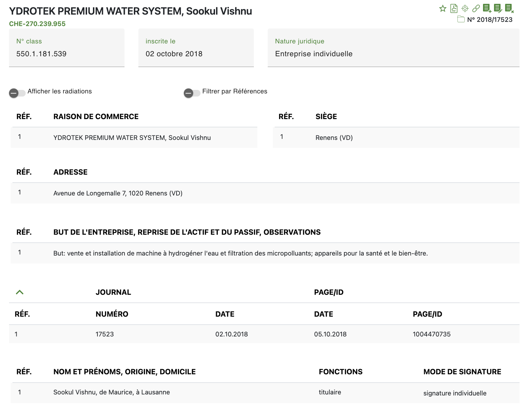Enable Filtrer par Références switch
This screenshot has height=409, width=532.
tap(192, 93)
